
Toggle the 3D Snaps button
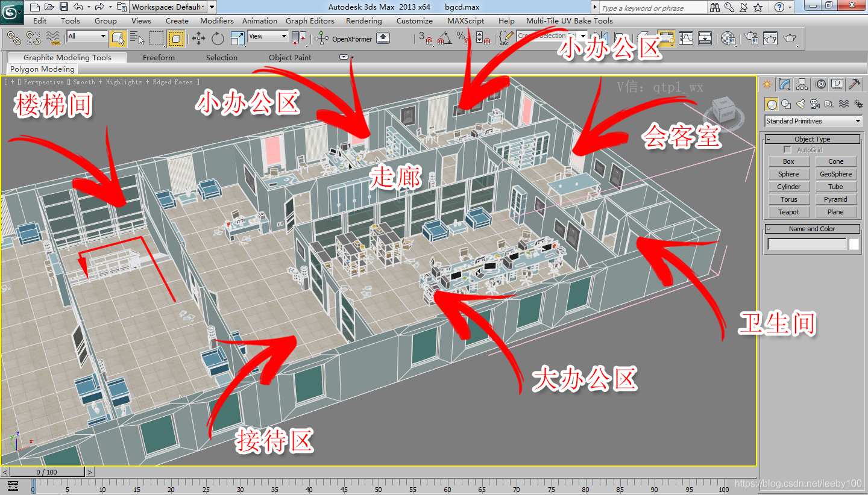(426, 39)
